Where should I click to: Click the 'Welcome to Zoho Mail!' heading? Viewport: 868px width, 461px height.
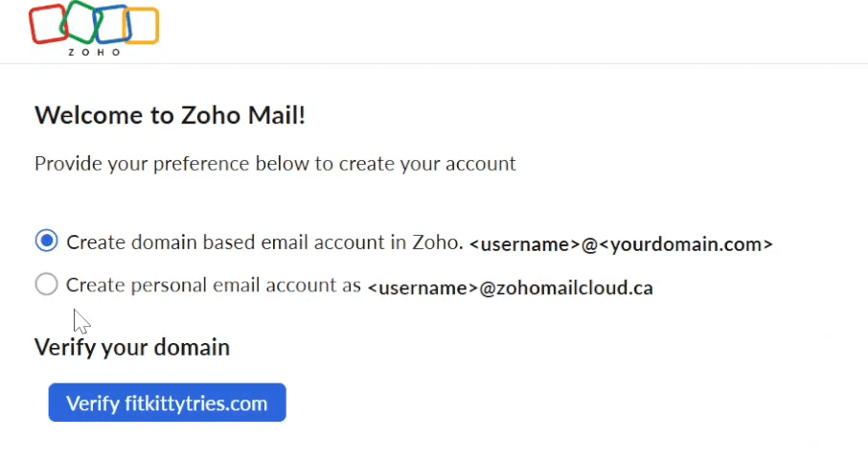(x=170, y=116)
